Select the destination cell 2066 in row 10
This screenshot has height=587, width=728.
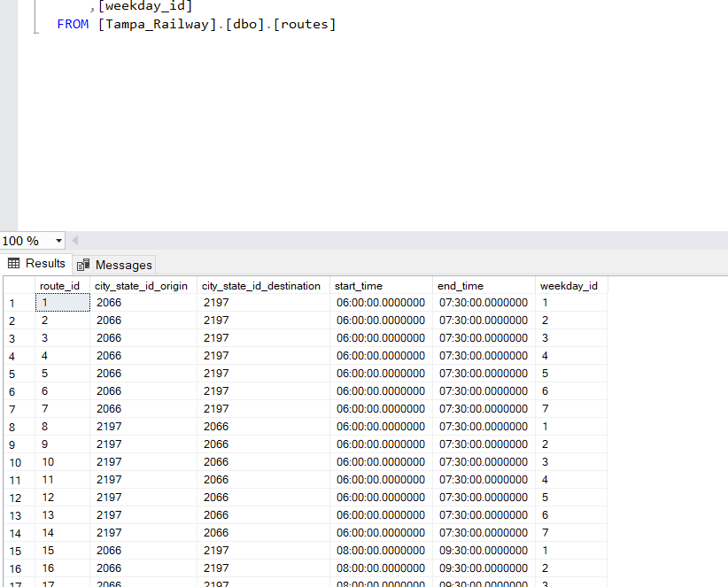click(x=263, y=462)
